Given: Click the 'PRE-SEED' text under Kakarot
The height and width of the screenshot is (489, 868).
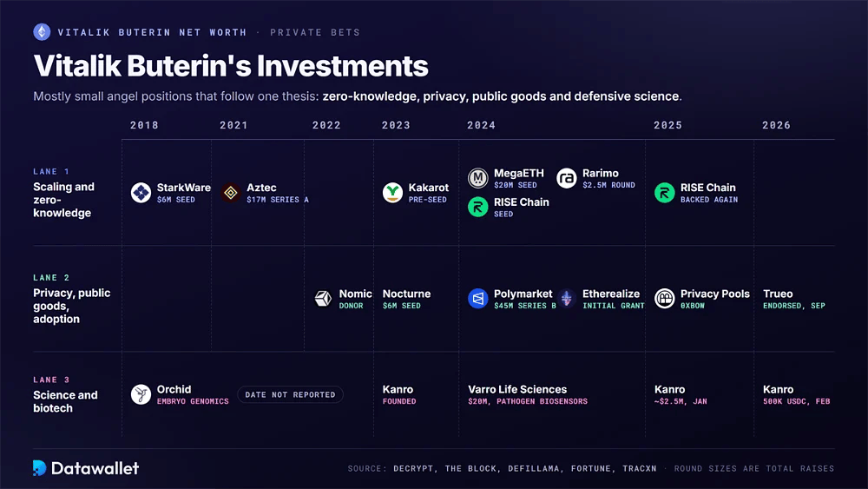Looking at the screenshot, I should point(427,200).
